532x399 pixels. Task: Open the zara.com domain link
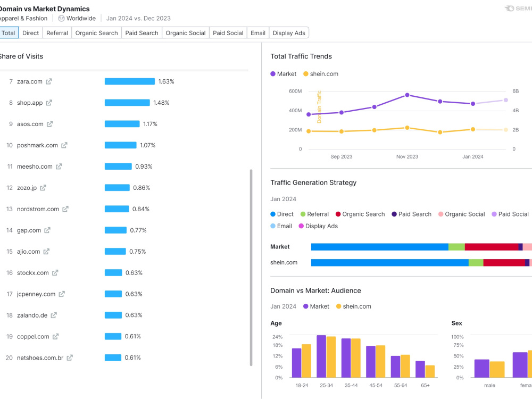[x=29, y=81]
